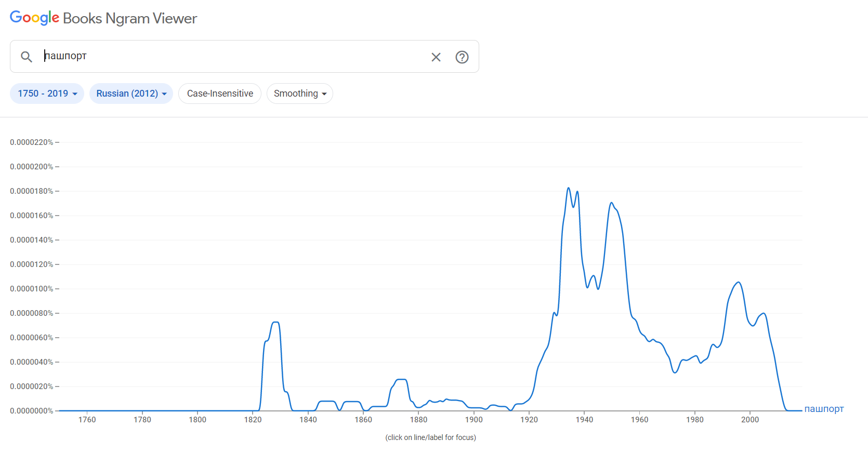Viewport: 868px width, 453px height.
Task: Click the 0.0000100% y-axis label
Action: point(32,289)
